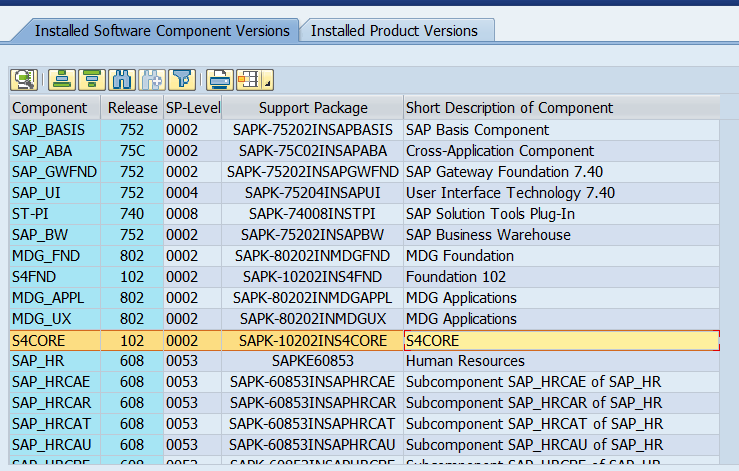Viewport: 739px width, 471px height.
Task: Select the SAP_BW component cell
Action: click(55, 235)
